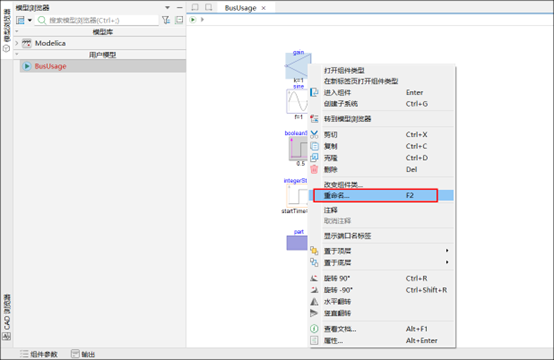
Task: Click the view-mode icon in model browser toolbar
Action: pyautogui.click(x=20, y=20)
